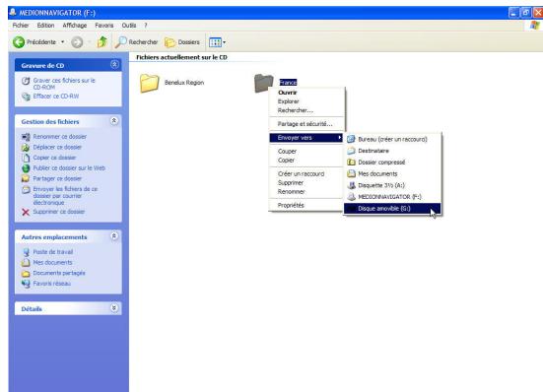Send to Dossier compressé
This screenshot has width=543, height=392.
[x=392, y=163]
